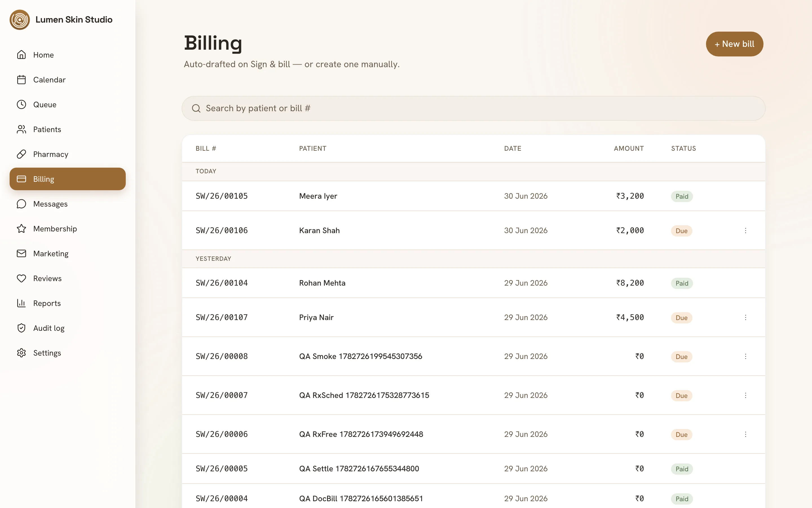Click the amount ₹8,200
The image size is (812, 508).
click(x=630, y=283)
